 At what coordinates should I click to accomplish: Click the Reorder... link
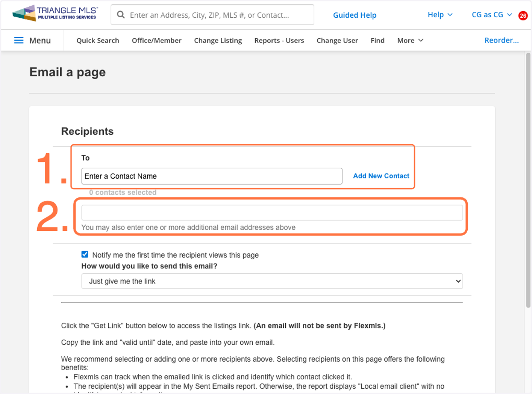(x=501, y=40)
